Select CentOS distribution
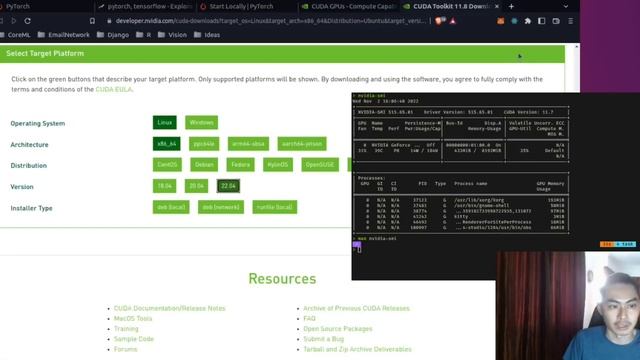 167,164
